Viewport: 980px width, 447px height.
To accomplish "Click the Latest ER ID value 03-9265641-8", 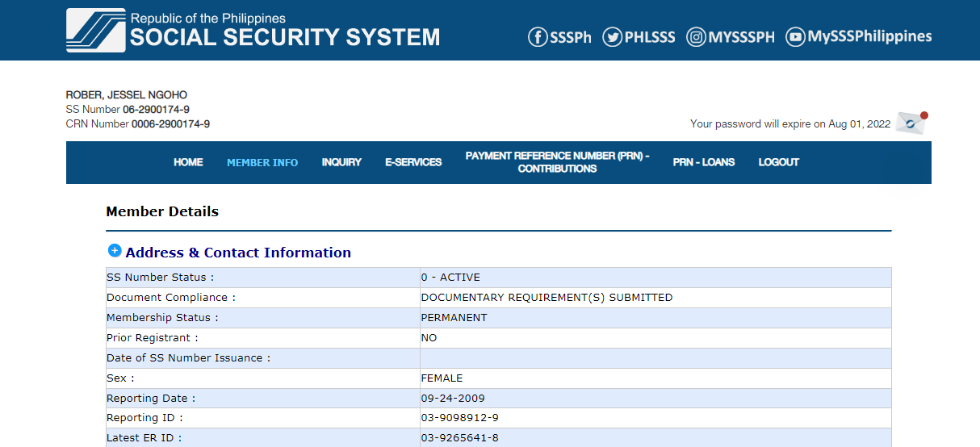I will click(x=459, y=438).
